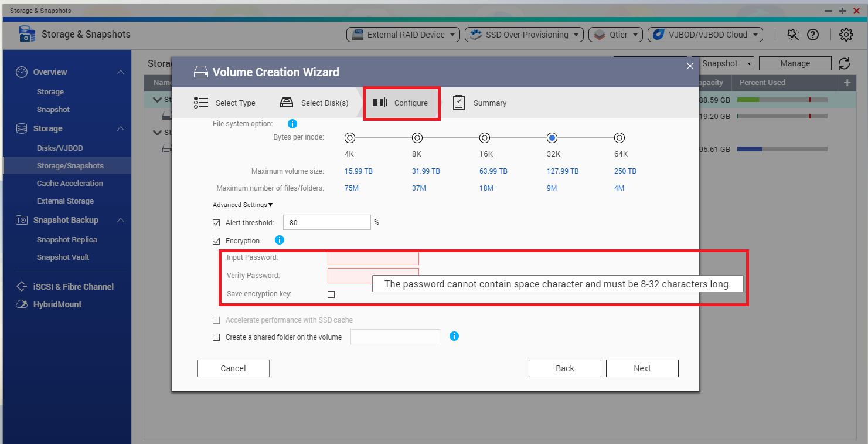Click the File system option info icon
The width and height of the screenshot is (868, 444).
click(292, 124)
